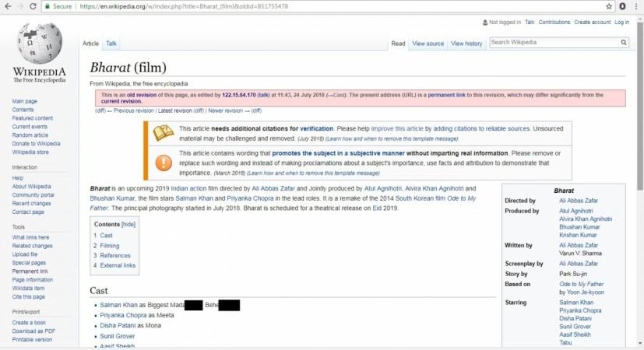Viewport: 644px width, 350px height.
Task: Open Donate to Wikipedia link
Action: tap(36, 144)
